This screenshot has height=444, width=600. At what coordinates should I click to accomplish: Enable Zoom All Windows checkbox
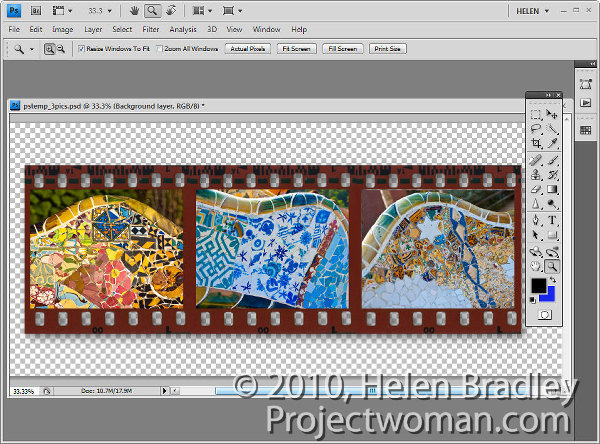pyautogui.click(x=160, y=49)
